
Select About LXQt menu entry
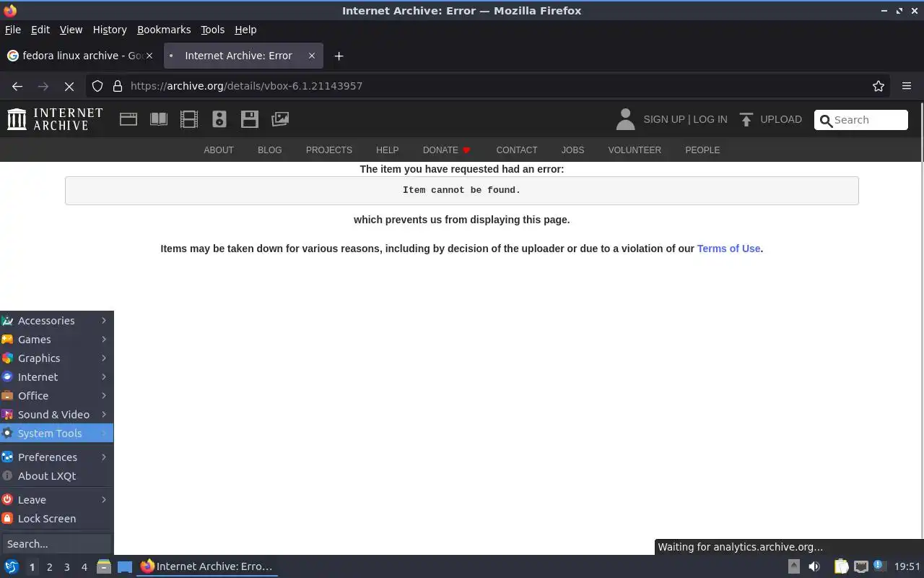(57, 476)
